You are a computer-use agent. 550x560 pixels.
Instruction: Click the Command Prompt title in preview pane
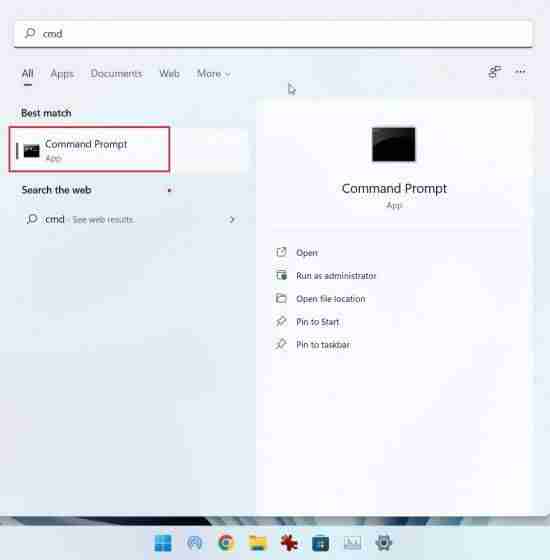coord(394,188)
